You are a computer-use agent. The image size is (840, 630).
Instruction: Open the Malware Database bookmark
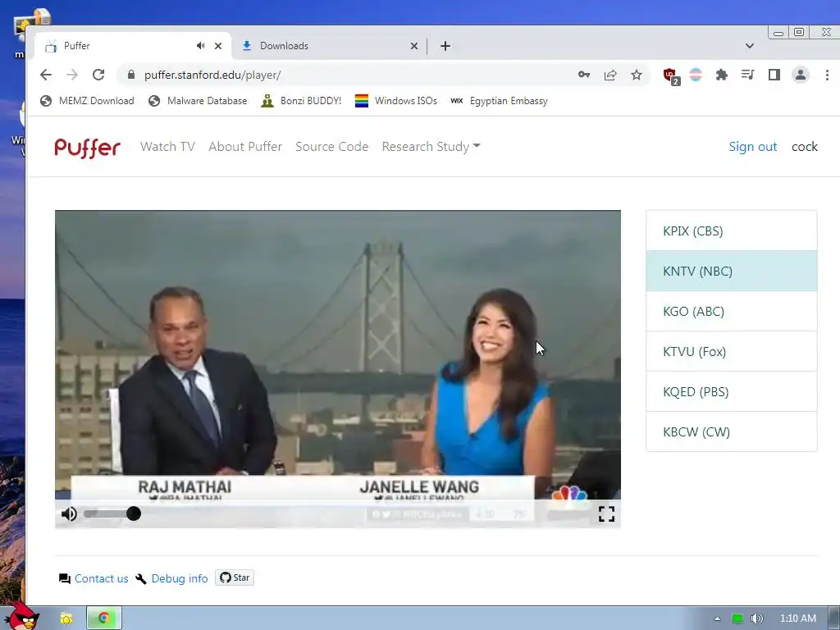click(198, 101)
